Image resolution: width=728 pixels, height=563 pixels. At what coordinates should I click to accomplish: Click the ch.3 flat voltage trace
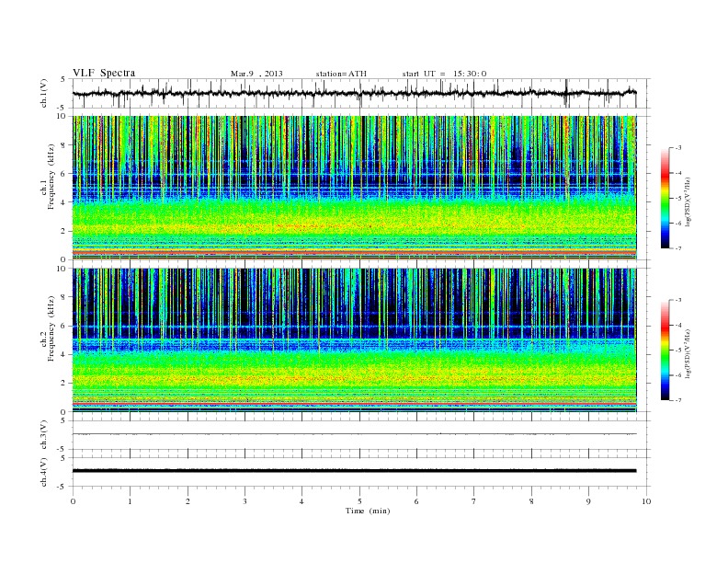(x=354, y=434)
